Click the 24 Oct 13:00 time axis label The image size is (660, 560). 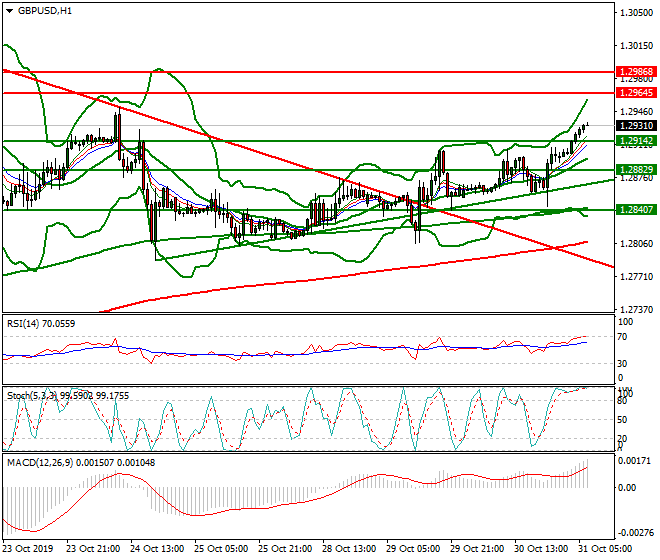pos(157,549)
